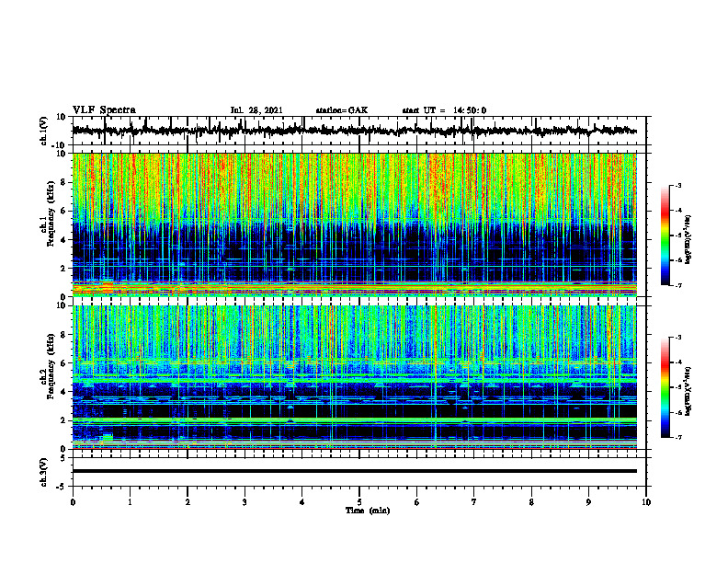Click the "6" kHz tick on ch.2 frequency axis
728x563 pixels.
(64, 363)
